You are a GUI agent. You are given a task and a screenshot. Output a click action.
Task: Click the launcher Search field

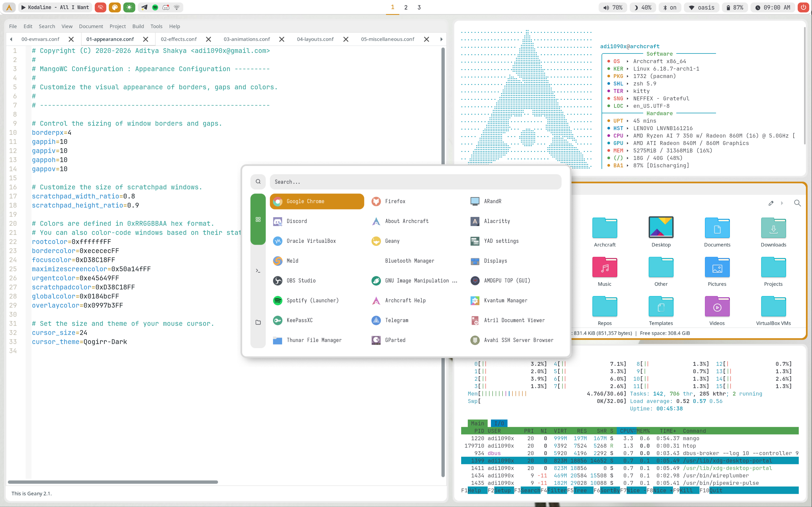click(x=415, y=182)
